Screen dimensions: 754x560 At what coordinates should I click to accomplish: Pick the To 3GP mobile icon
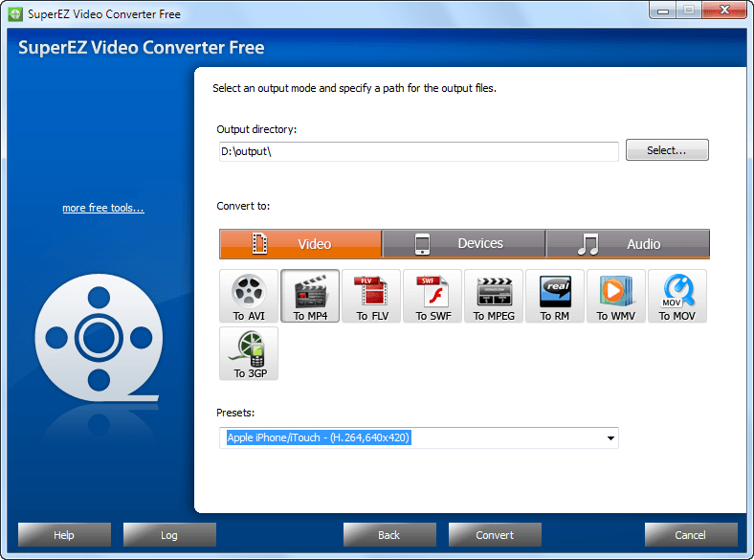coord(249,353)
